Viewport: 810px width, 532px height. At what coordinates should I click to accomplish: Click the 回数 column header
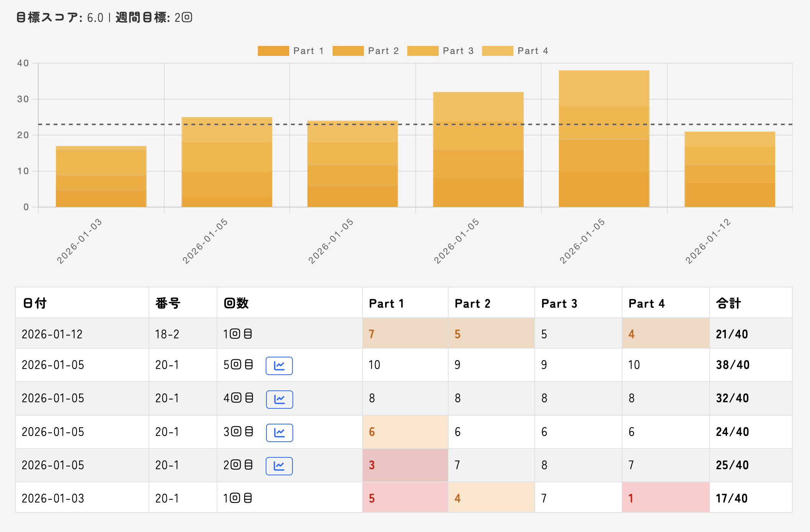click(x=236, y=303)
